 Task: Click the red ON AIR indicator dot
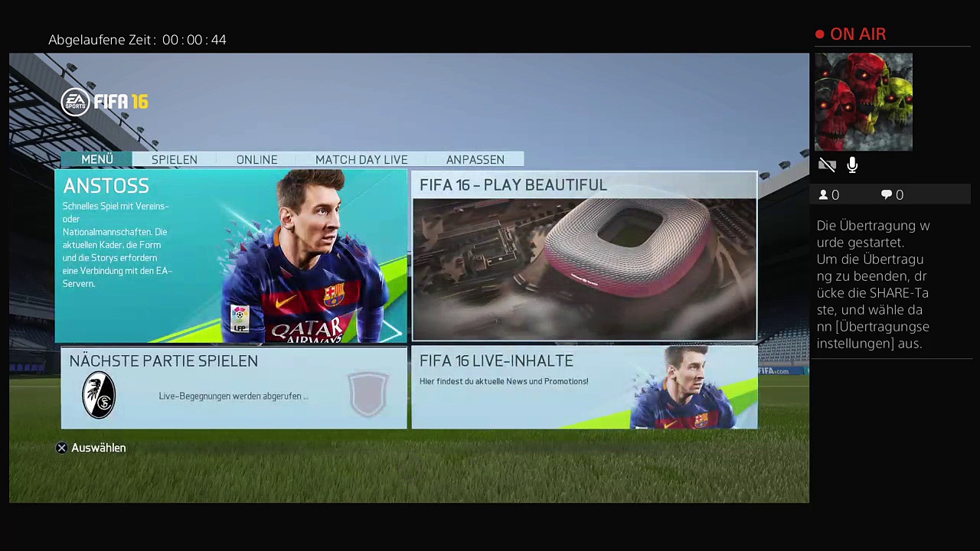point(820,34)
